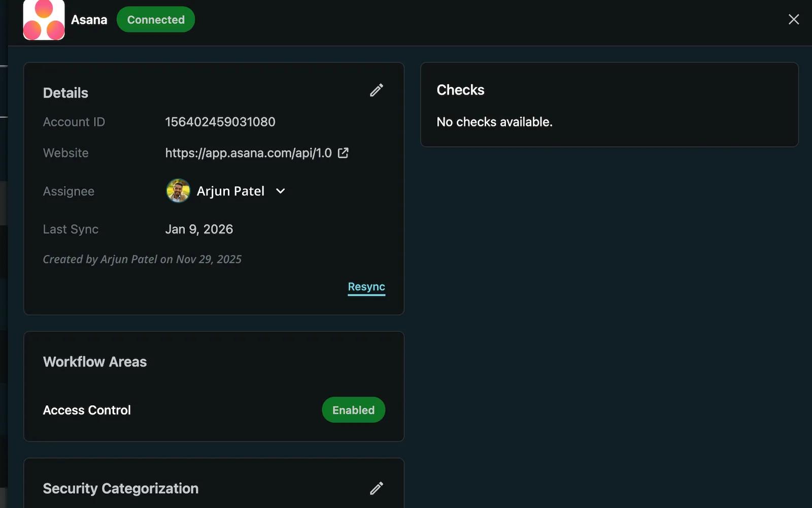Click the Security Categorization heading
Viewport: 812px width, 508px height.
tap(121, 489)
